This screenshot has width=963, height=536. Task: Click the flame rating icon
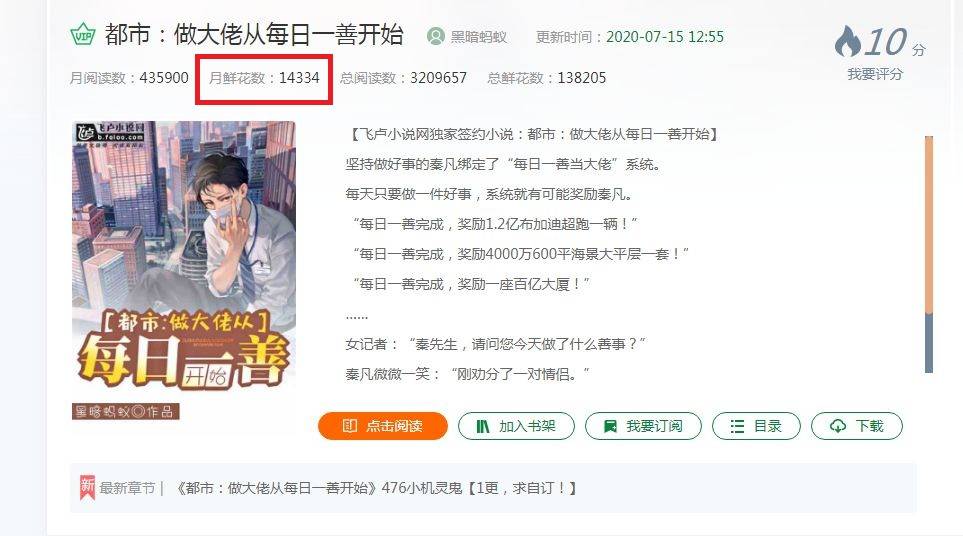[848, 41]
